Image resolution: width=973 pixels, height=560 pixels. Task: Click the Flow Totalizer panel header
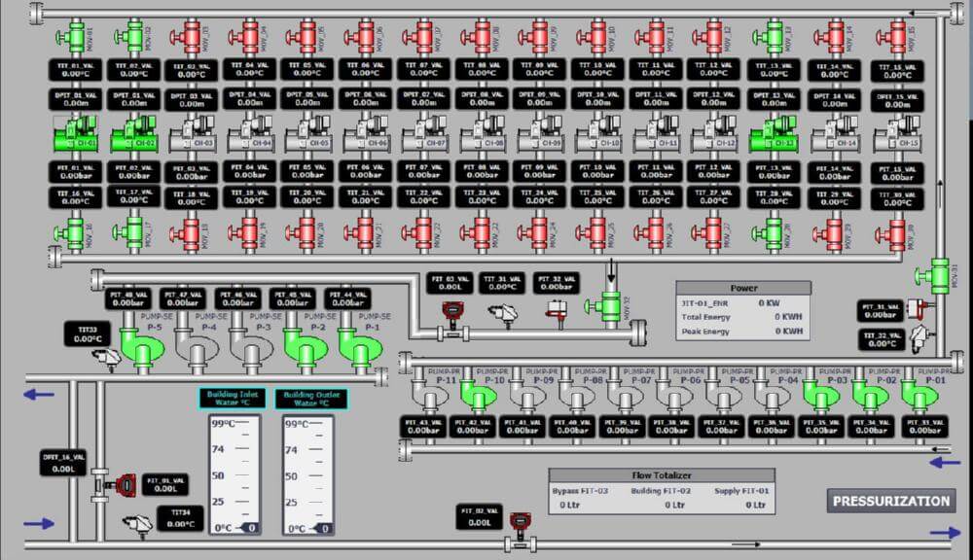662,476
